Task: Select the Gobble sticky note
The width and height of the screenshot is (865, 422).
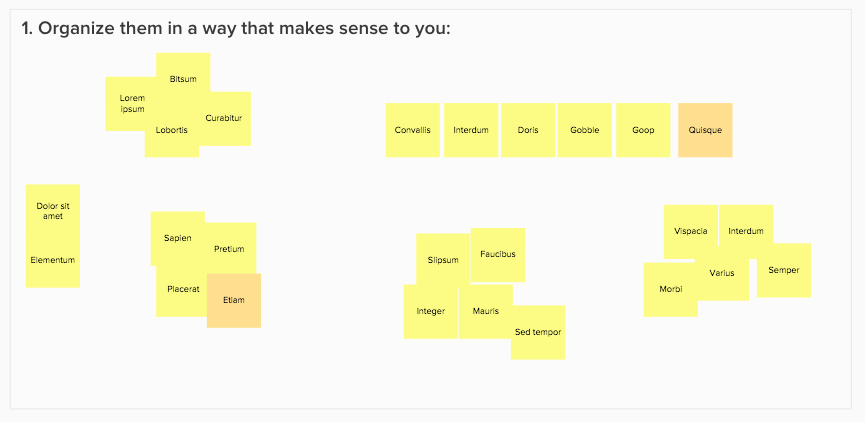Action: point(585,130)
